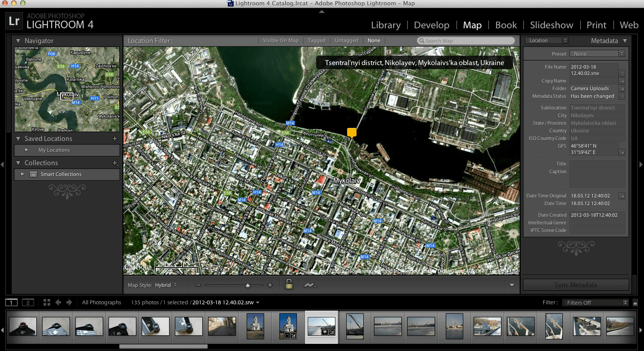Collapse the Collections panel
The height and width of the screenshot is (351, 644).
click(x=18, y=163)
